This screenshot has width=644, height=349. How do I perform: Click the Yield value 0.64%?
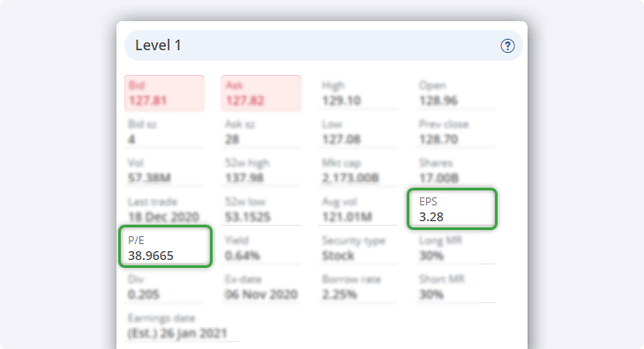[x=243, y=256]
